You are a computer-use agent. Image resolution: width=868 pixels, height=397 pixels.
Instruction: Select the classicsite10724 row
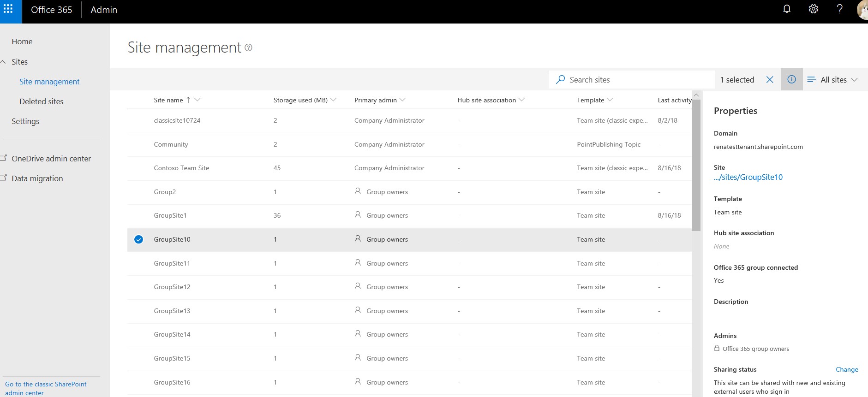tap(409, 121)
